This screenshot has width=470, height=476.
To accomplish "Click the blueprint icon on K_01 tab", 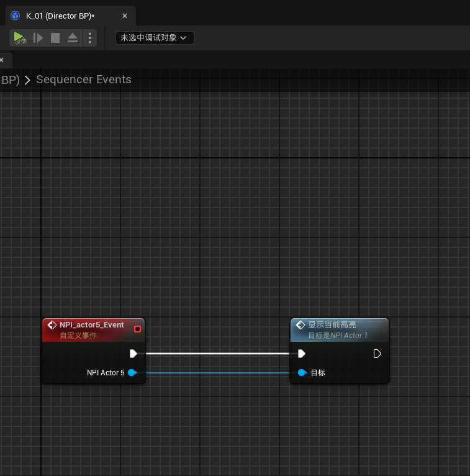I will 15,16.
